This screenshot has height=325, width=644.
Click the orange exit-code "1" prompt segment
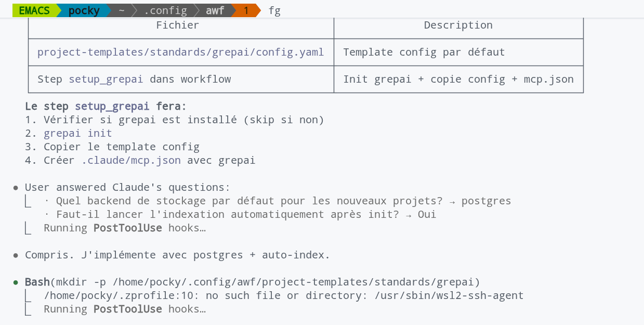pyautogui.click(x=246, y=10)
